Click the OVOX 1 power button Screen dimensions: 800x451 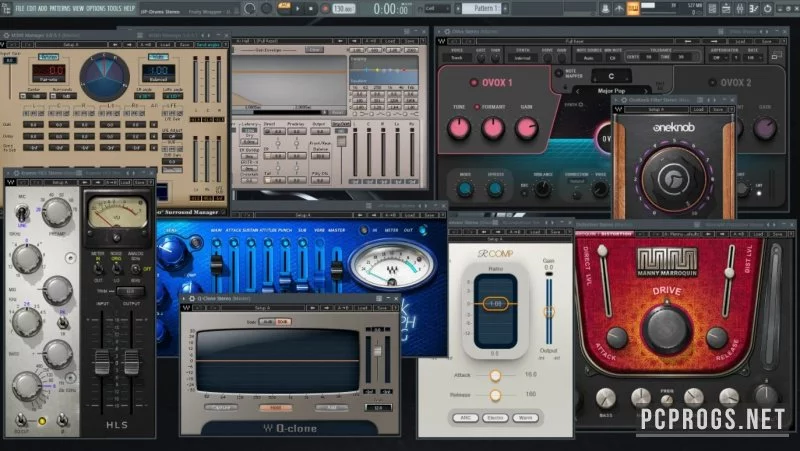click(x=473, y=82)
